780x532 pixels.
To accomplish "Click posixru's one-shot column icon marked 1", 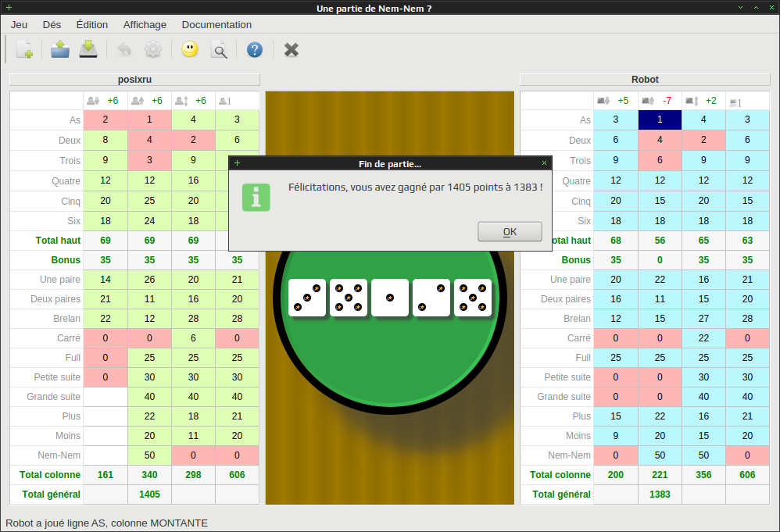I will (x=225, y=101).
